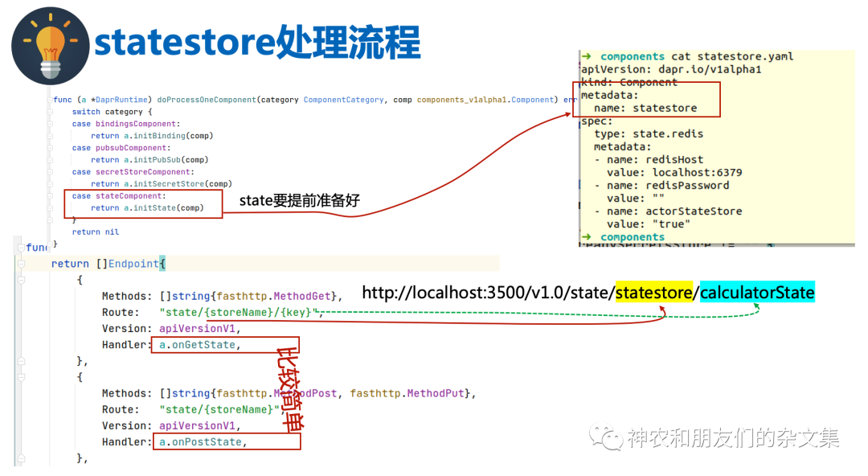868x476 pixels.
Task: Click 'return a.initSecretStore(comp)' line
Action: [x=161, y=184]
